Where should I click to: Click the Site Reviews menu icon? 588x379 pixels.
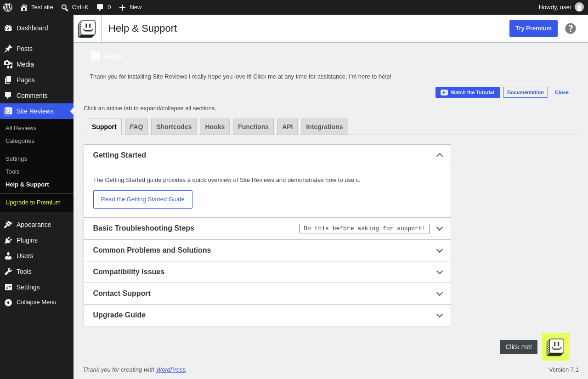[8, 111]
